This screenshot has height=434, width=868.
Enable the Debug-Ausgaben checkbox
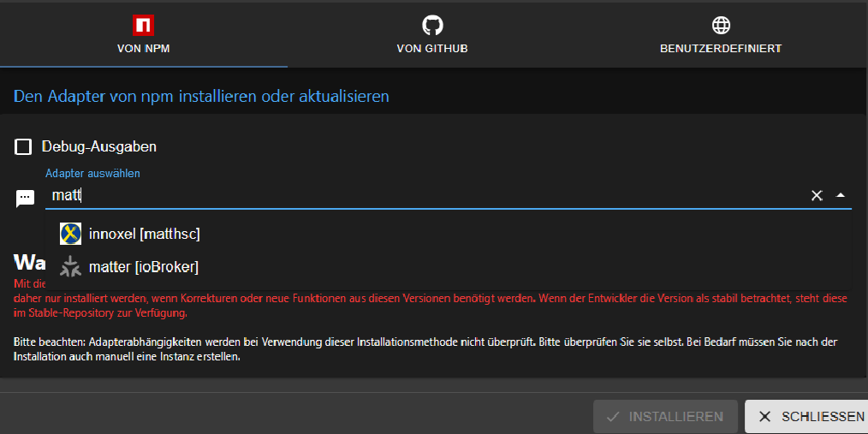point(23,146)
